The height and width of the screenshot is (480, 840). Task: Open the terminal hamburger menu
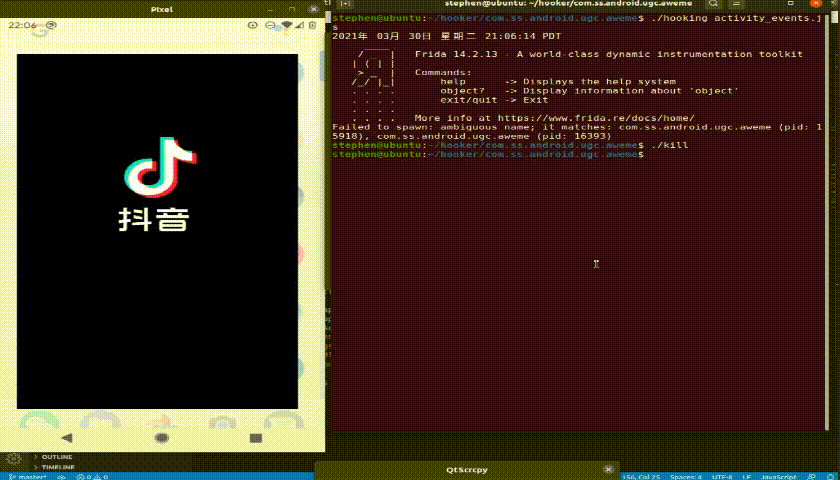pos(736,3)
